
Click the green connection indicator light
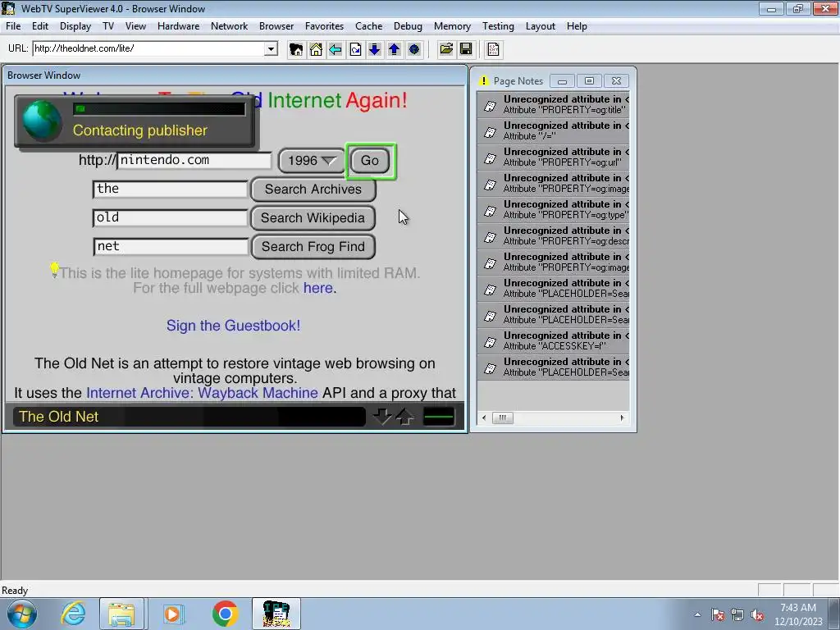438,416
